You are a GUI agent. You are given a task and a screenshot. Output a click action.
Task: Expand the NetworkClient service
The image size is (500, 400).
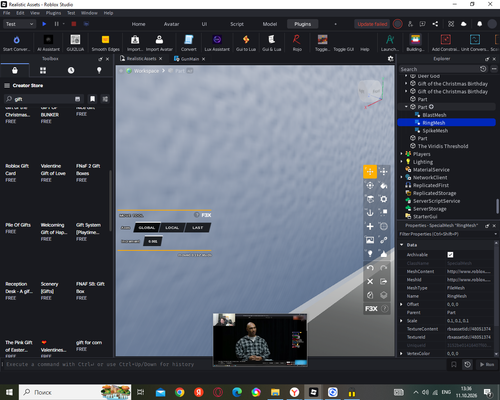(x=402, y=177)
